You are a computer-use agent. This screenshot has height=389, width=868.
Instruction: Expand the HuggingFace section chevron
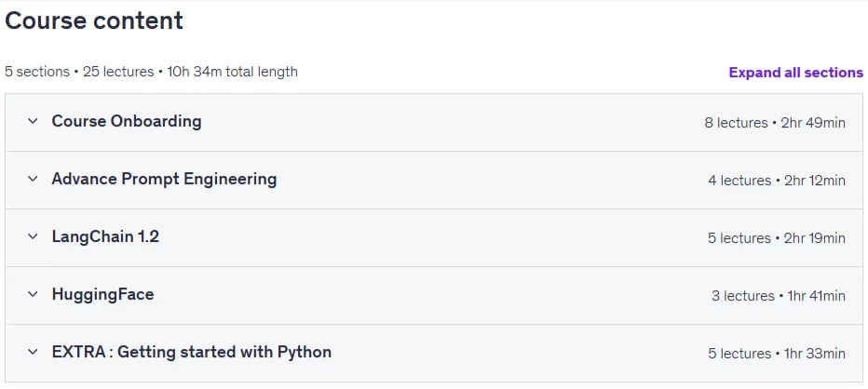click(x=33, y=294)
